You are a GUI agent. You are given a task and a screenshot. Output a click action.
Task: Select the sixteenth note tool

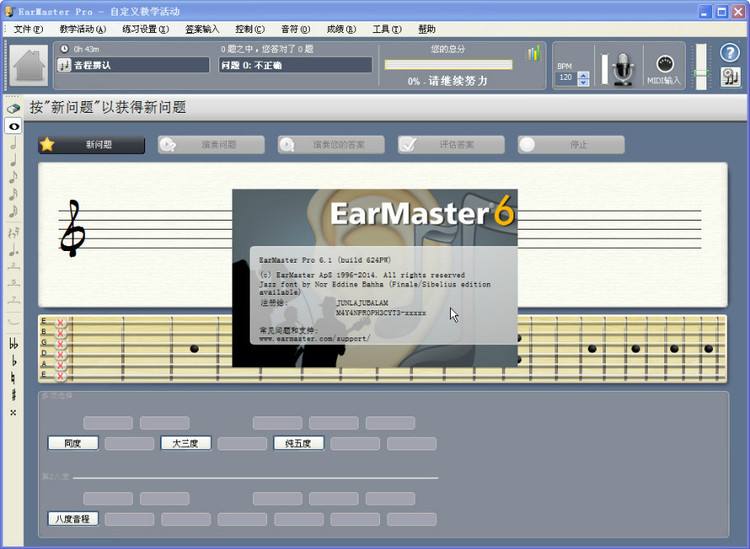tap(14, 194)
